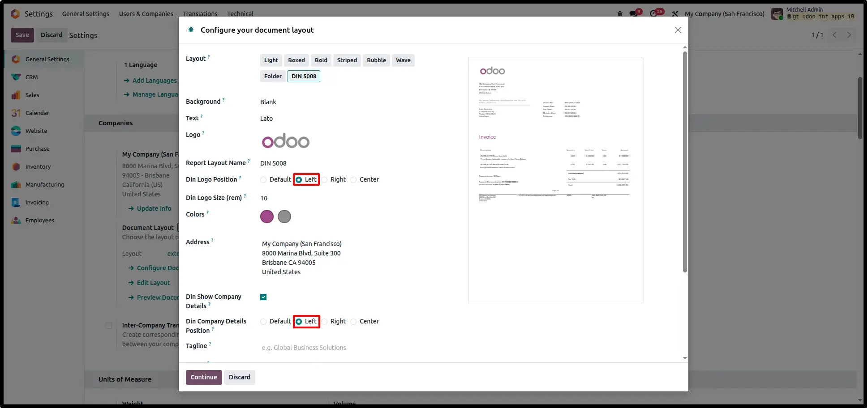Open the General Settings top menu
This screenshot has width=868, height=408.
[86, 14]
